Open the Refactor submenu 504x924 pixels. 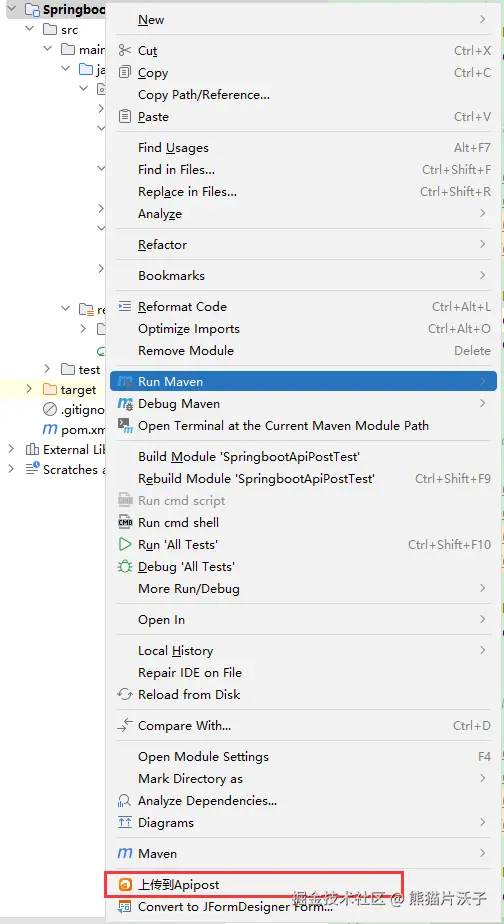(303, 245)
